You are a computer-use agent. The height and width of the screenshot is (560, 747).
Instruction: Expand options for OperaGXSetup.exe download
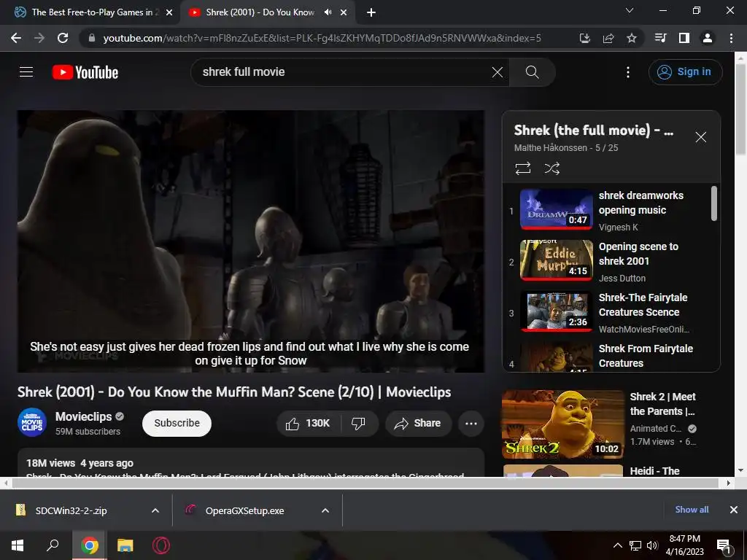tap(325, 510)
